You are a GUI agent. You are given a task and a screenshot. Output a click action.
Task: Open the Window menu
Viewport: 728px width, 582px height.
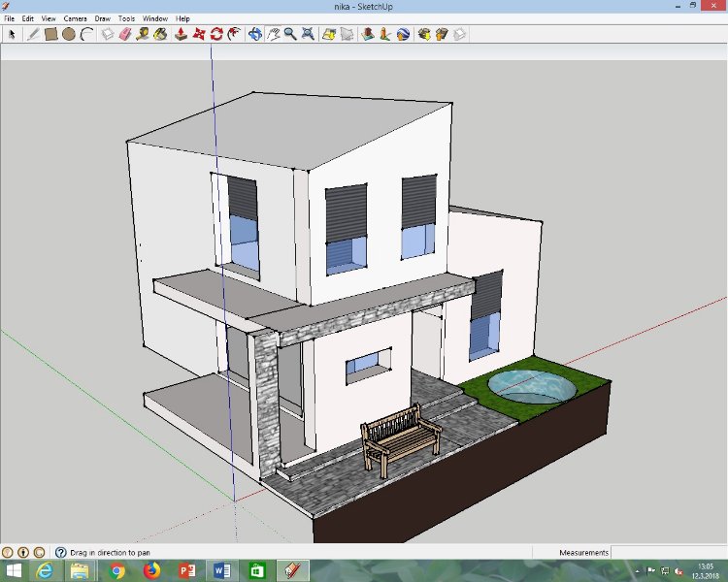click(x=154, y=18)
